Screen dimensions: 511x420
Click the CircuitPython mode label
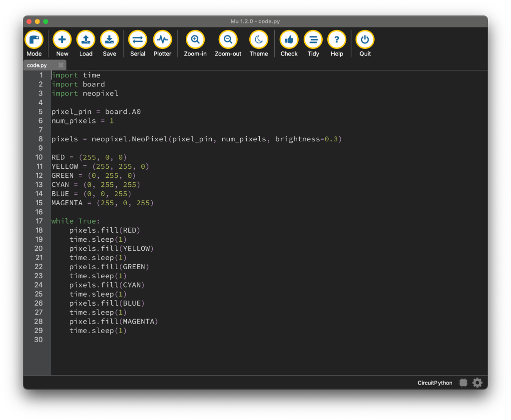click(435, 383)
